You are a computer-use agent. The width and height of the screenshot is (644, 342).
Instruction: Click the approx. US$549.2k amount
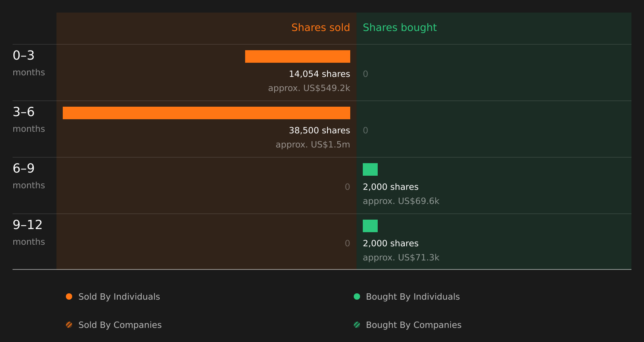(x=309, y=88)
